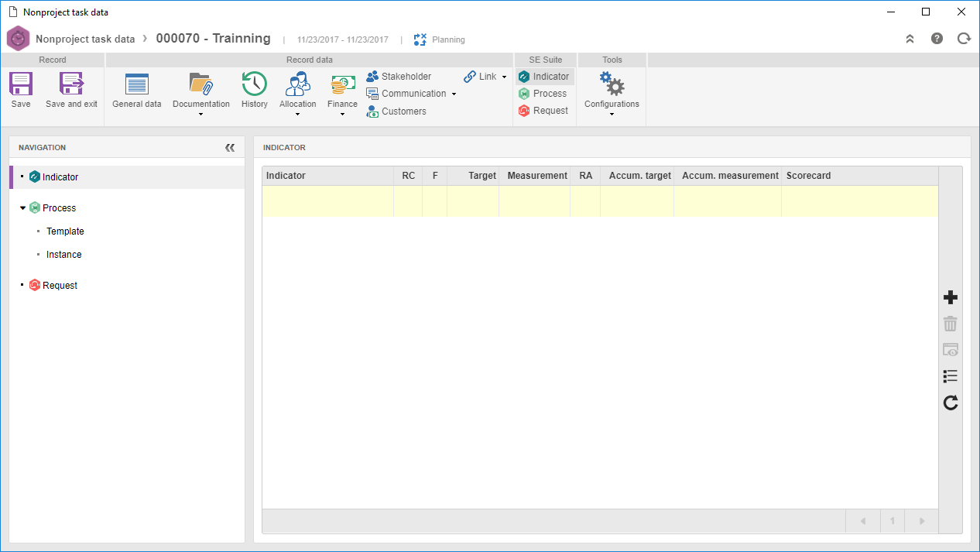Image resolution: width=980 pixels, height=552 pixels.
Task: Expand the Documentation dropdown
Action: pos(201,115)
